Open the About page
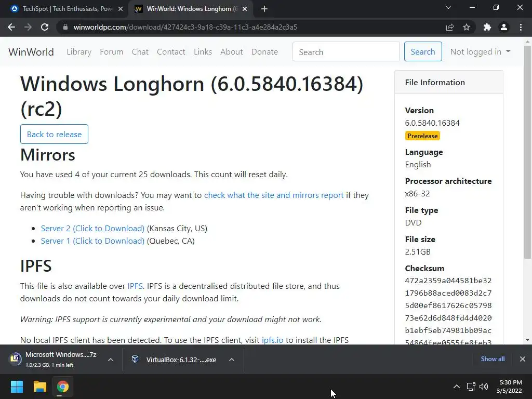The width and height of the screenshot is (532, 399). coord(231,52)
